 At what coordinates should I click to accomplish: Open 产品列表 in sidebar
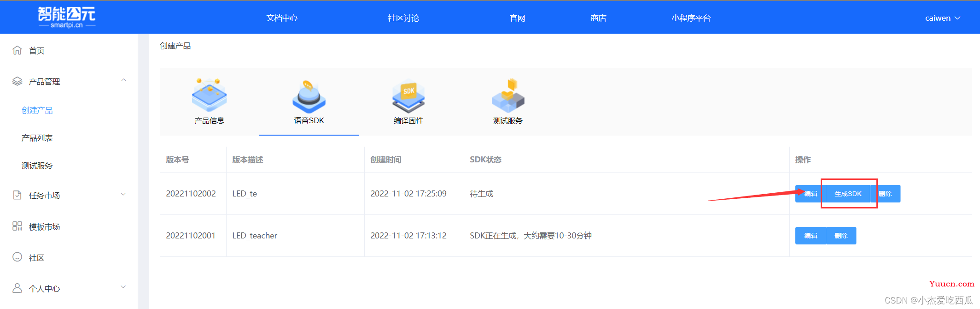tap(37, 138)
